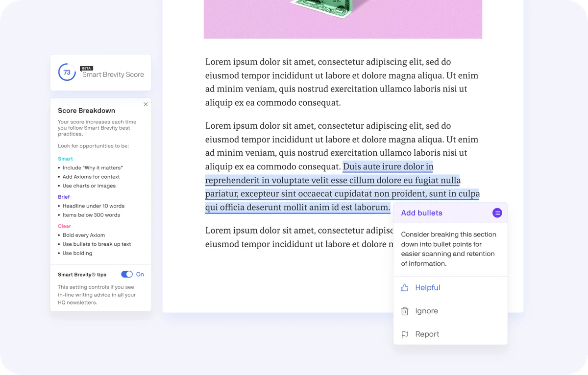Click the pink image at the top of the document
The height and width of the screenshot is (375, 588).
[x=343, y=19]
